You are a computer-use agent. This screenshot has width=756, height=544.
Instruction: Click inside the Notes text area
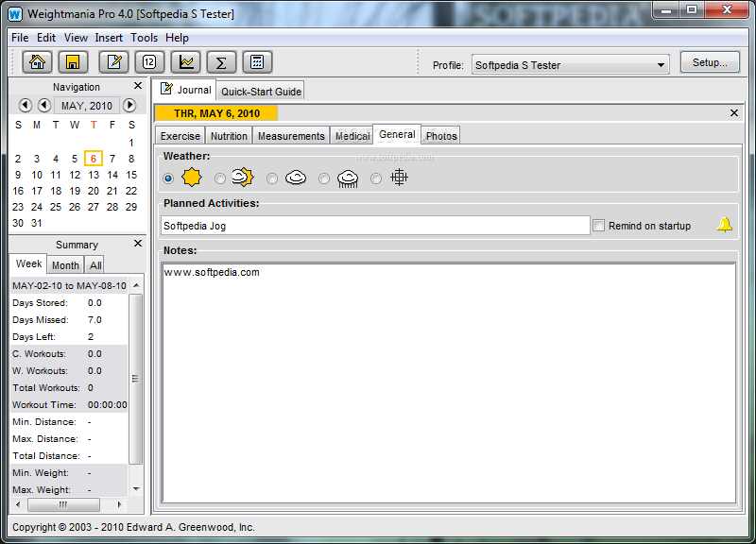[449, 382]
